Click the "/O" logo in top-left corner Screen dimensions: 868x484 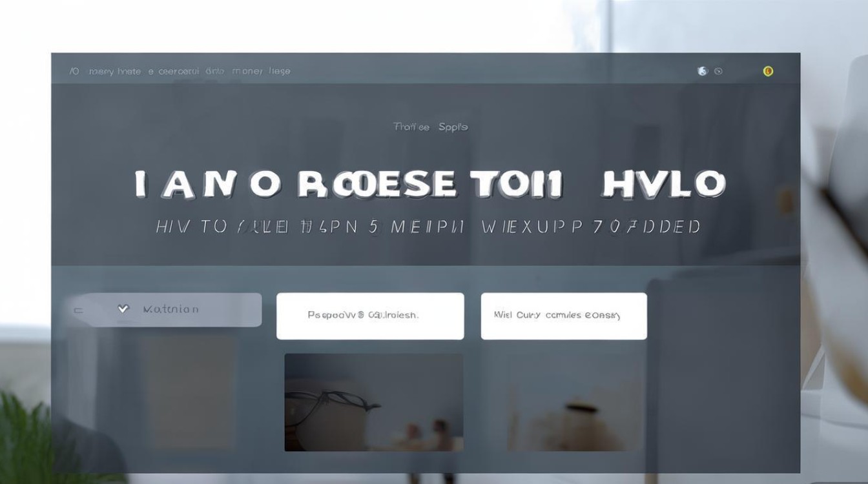[x=74, y=71]
